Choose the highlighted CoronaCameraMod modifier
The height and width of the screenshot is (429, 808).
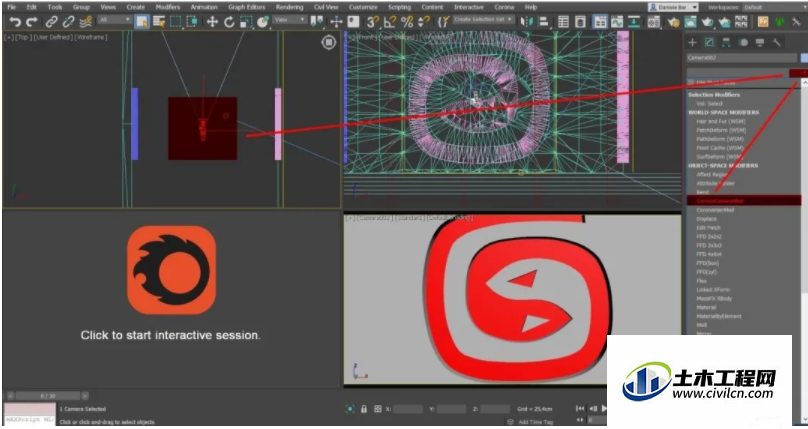click(744, 201)
